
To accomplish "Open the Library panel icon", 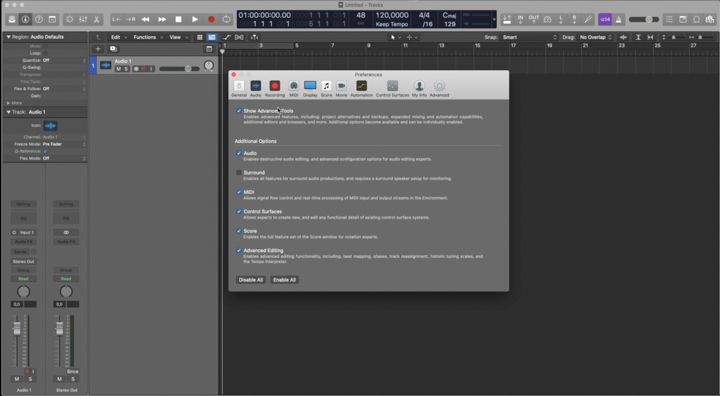I will [x=12, y=19].
